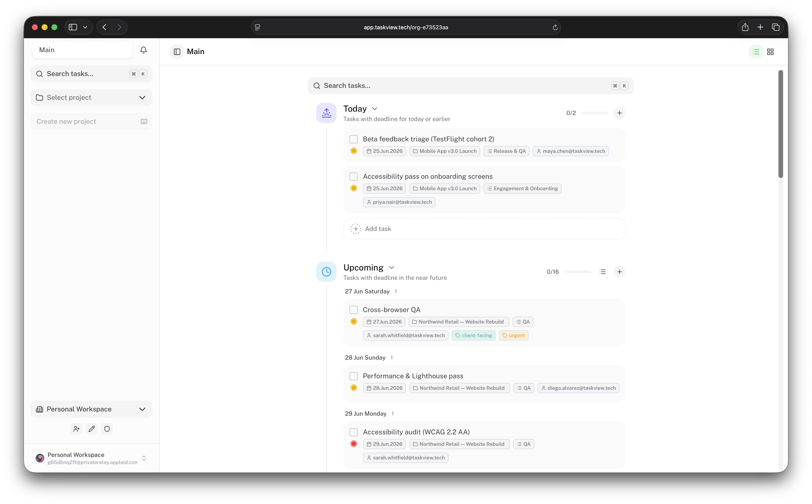
Task: Click Performance & Lighthouse pass title
Action: [x=413, y=376]
